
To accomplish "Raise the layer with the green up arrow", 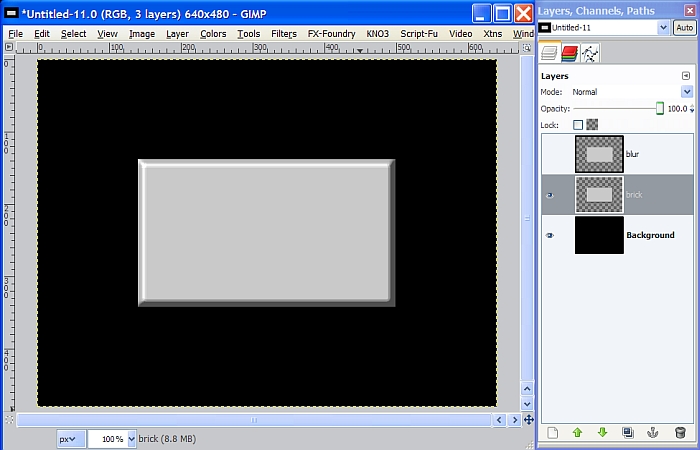I will pos(577,433).
